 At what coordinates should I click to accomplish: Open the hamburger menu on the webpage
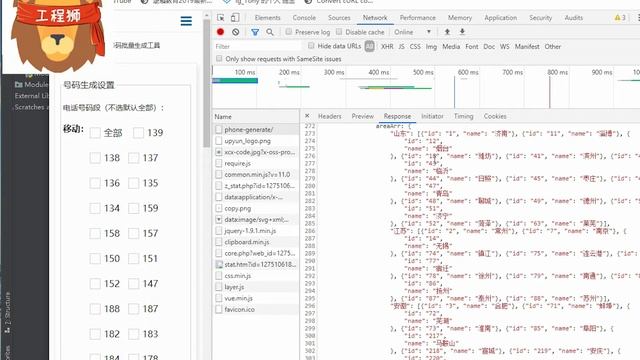click(186, 21)
